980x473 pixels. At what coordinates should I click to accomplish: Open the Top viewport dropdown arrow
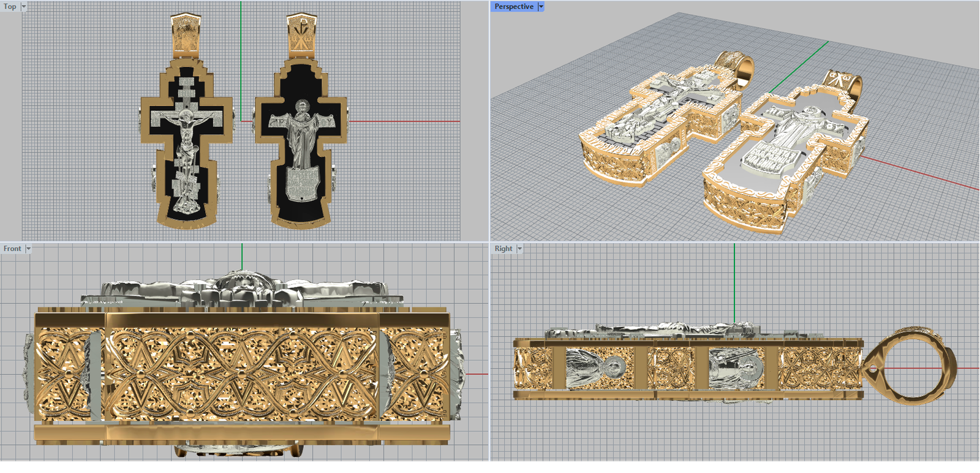coord(24,7)
